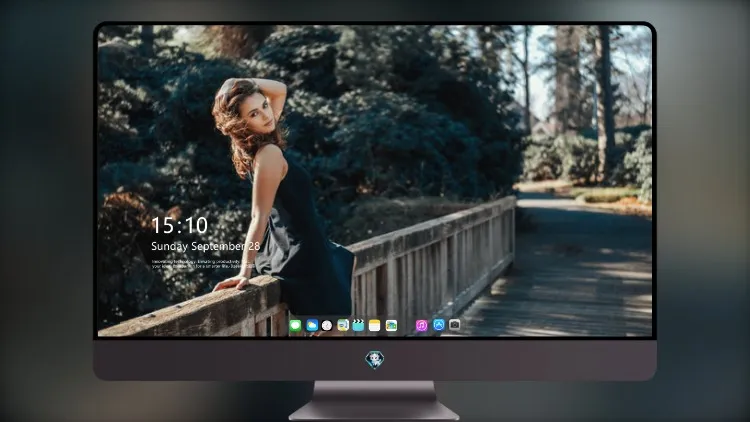Open the Photos gallery dock icon
Image resolution: width=750 pixels, height=422 pixels.
pyautogui.click(x=391, y=325)
